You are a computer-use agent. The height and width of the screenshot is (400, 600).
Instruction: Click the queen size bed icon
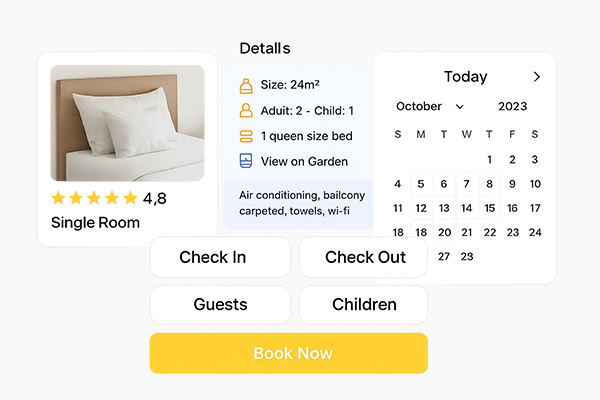tap(246, 136)
